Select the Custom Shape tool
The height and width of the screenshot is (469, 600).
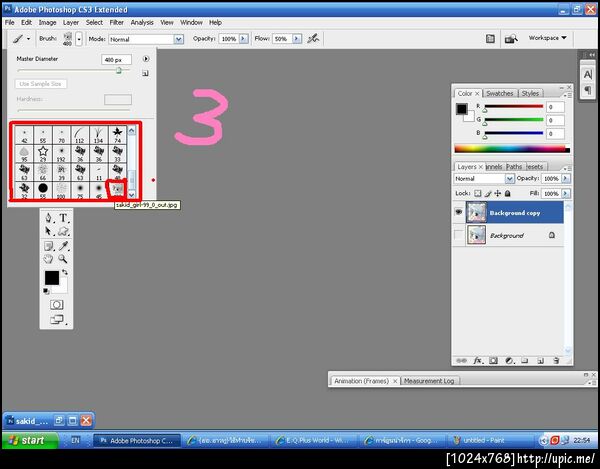click(63, 231)
